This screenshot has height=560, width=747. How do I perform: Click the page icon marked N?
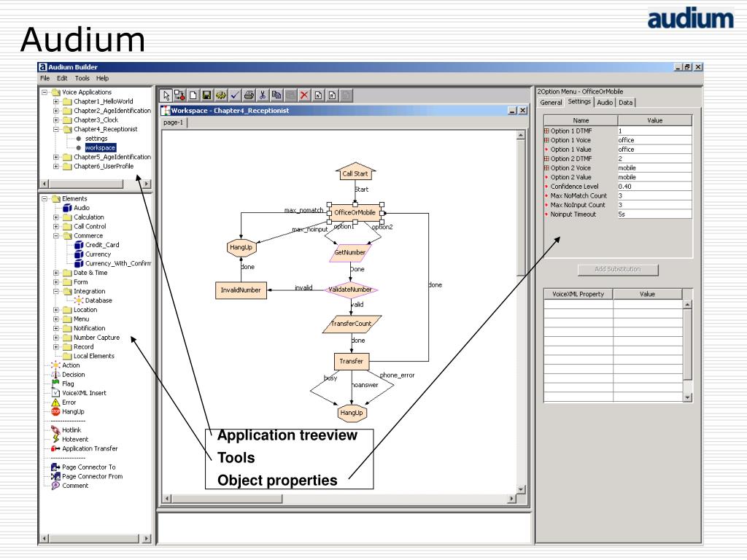318,96
